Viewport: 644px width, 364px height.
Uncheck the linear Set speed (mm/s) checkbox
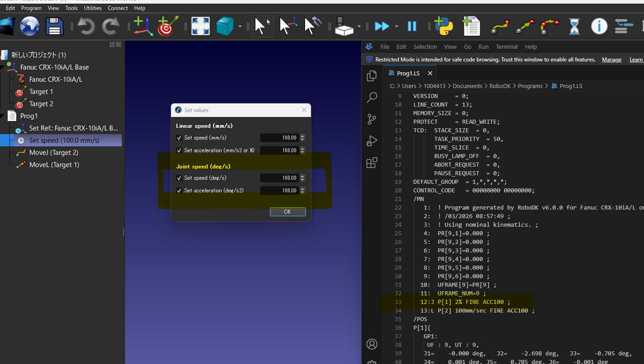(x=179, y=138)
